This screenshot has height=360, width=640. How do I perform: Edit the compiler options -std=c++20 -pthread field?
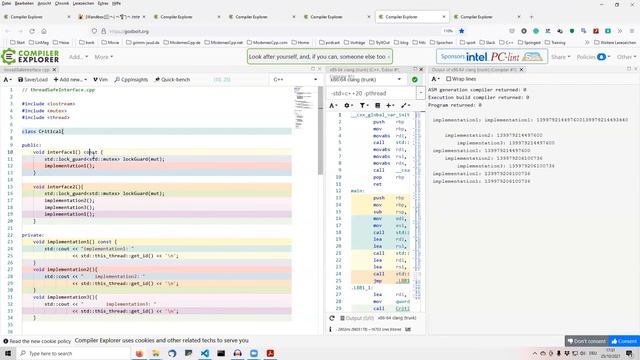(372, 93)
